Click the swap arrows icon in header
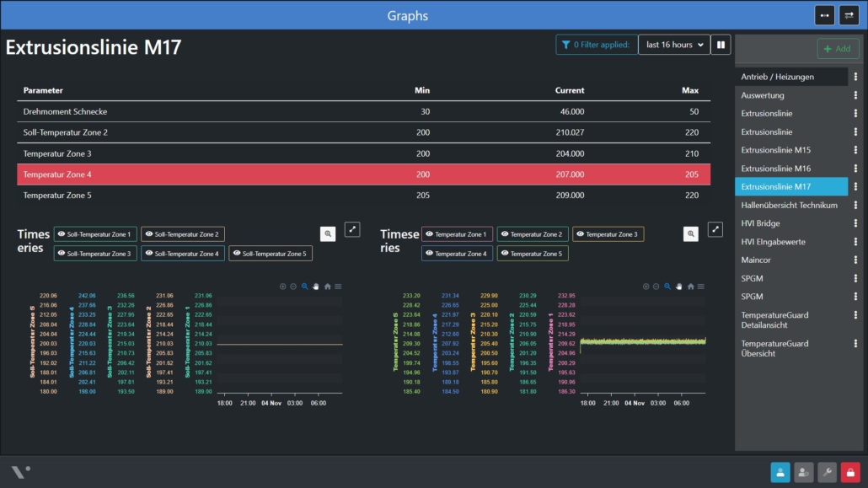This screenshot has height=488, width=868. point(849,15)
